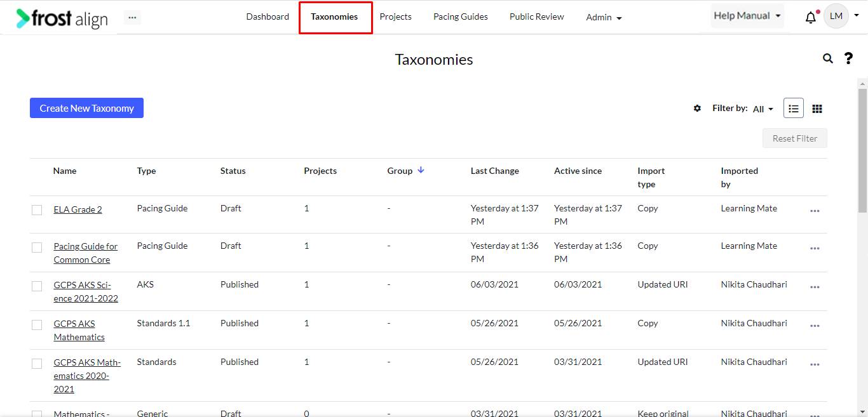Viewport: 868px width, 417px height.
Task: Open the search function
Action: click(827, 58)
